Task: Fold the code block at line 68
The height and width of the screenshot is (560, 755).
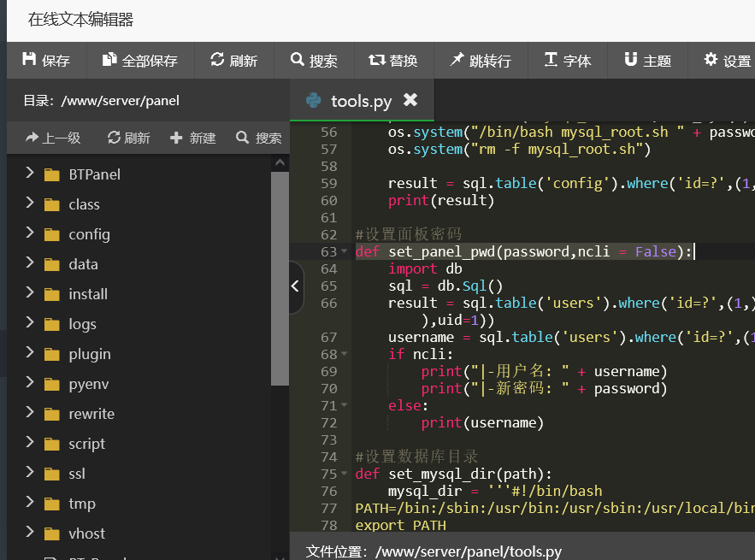Action: [x=345, y=354]
